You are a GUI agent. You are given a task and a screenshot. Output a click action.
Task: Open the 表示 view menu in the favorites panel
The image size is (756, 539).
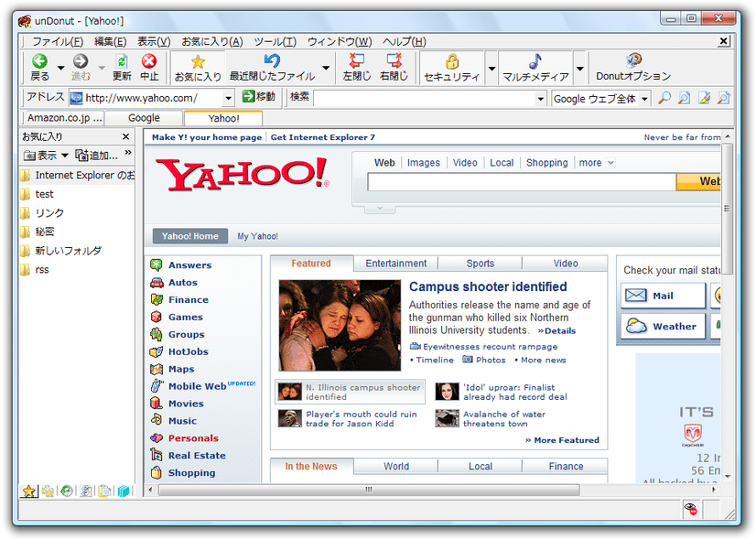coord(47,156)
